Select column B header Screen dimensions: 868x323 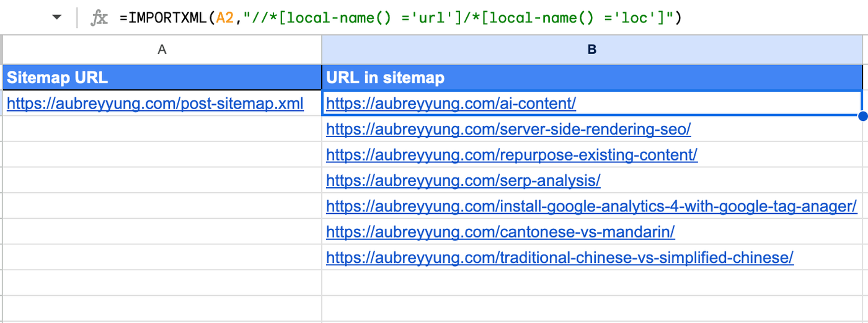592,50
